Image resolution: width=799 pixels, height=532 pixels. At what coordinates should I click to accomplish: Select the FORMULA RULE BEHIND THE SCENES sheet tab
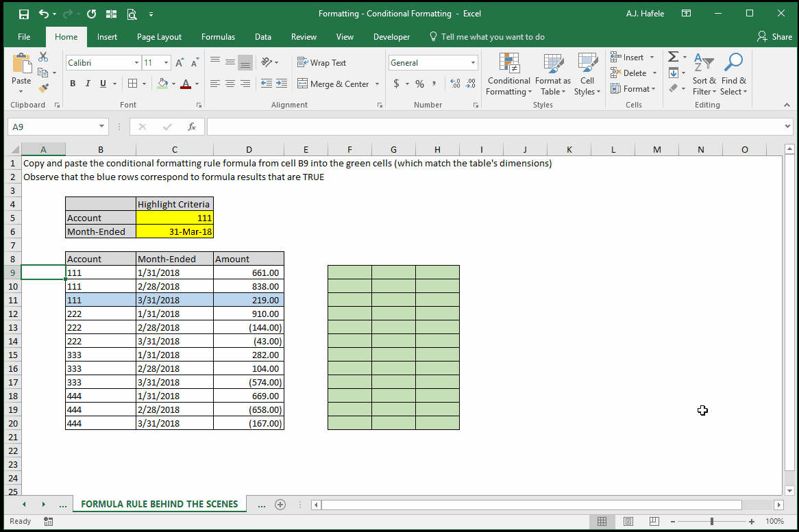(160, 504)
